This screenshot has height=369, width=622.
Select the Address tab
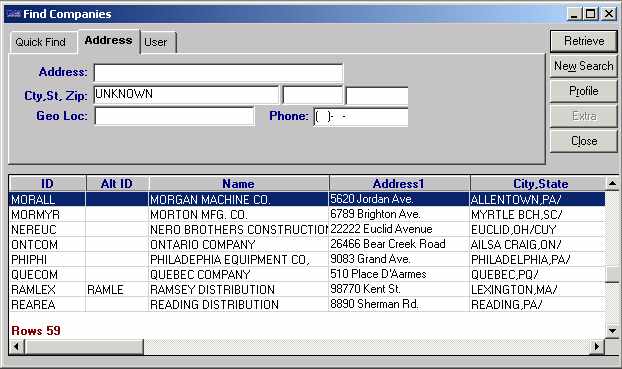pyautogui.click(x=109, y=41)
